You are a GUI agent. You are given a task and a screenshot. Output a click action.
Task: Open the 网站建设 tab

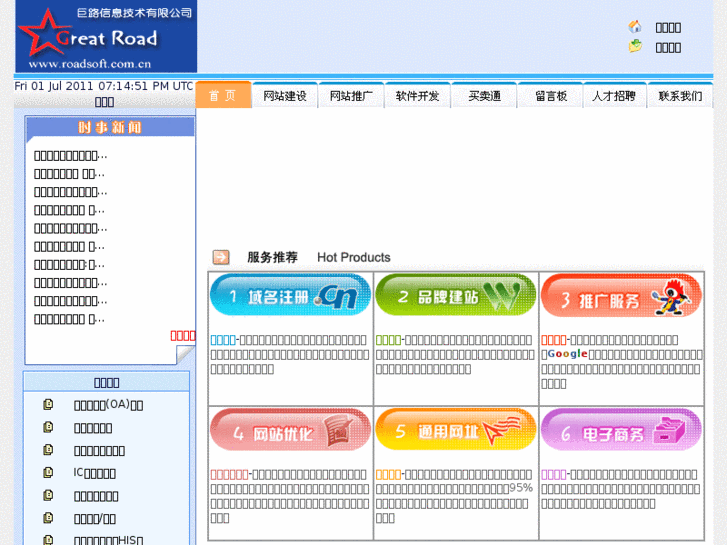click(x=285, y=96)
